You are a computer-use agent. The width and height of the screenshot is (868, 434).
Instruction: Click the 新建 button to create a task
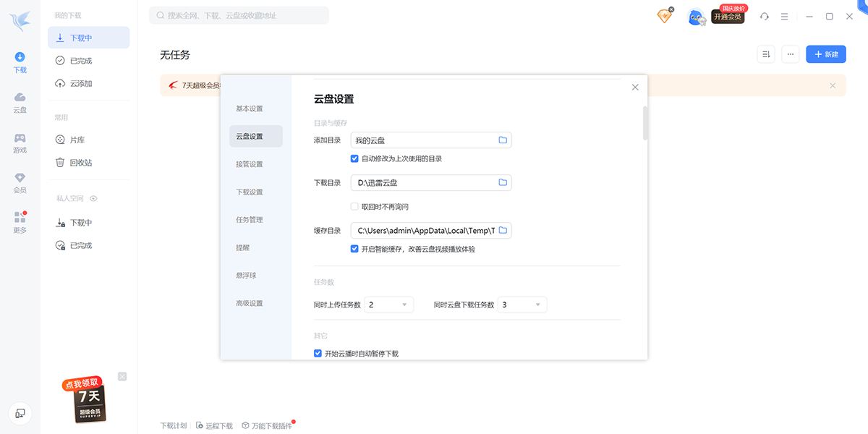point(825,54)
